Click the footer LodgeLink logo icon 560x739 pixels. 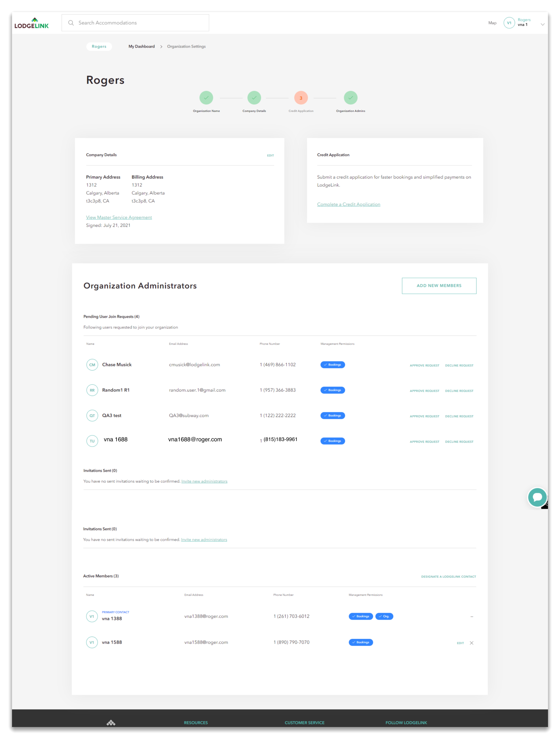pyautogui.click(x=111, y=723)
